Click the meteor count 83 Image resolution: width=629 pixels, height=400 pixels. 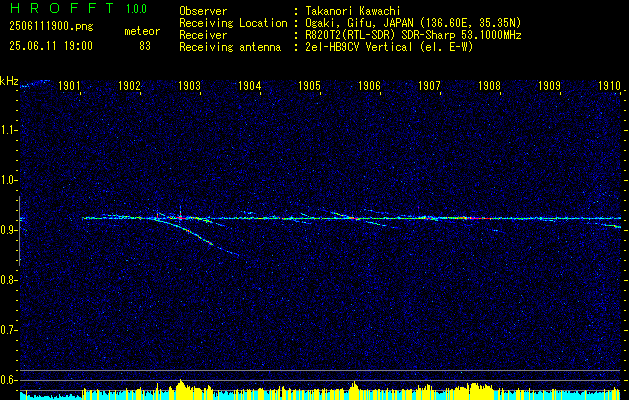click(x=145, y=46)
